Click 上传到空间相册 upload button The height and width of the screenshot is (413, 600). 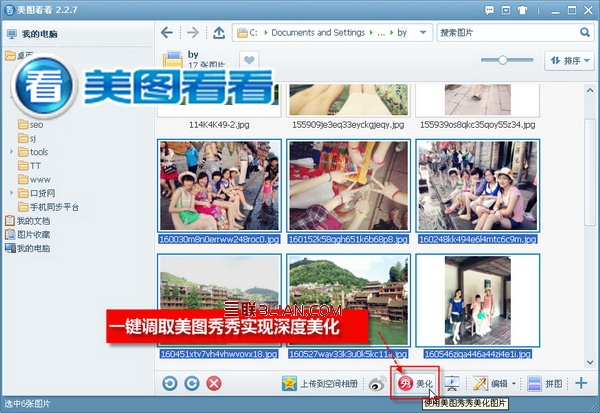(x=320, y=384)
